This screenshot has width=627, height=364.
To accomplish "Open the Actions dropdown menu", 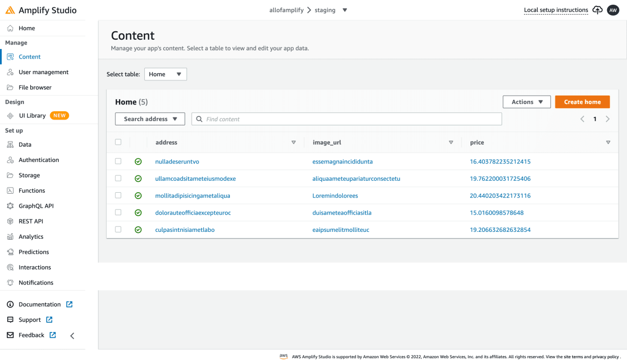I will coord(527,102).
